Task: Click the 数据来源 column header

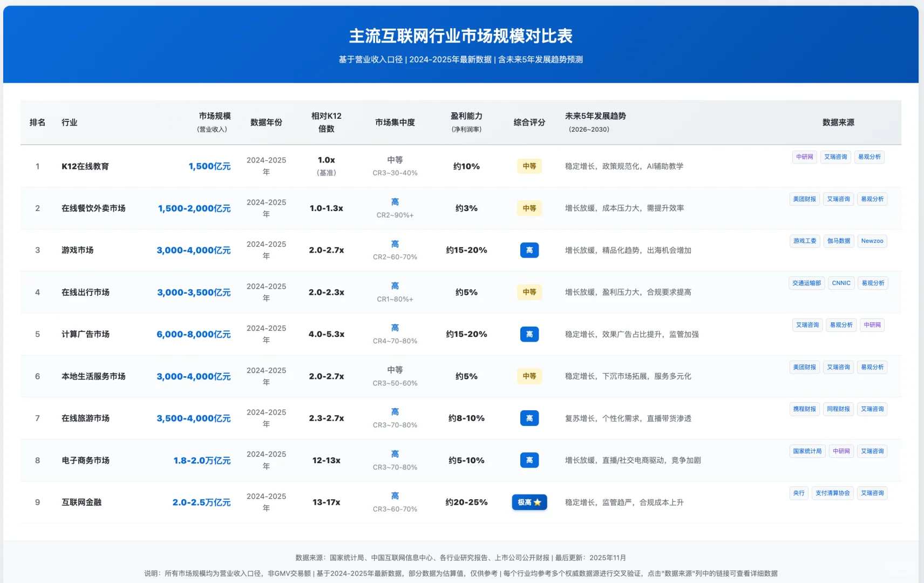Action: pyautogui.click(x=839, y=123)
